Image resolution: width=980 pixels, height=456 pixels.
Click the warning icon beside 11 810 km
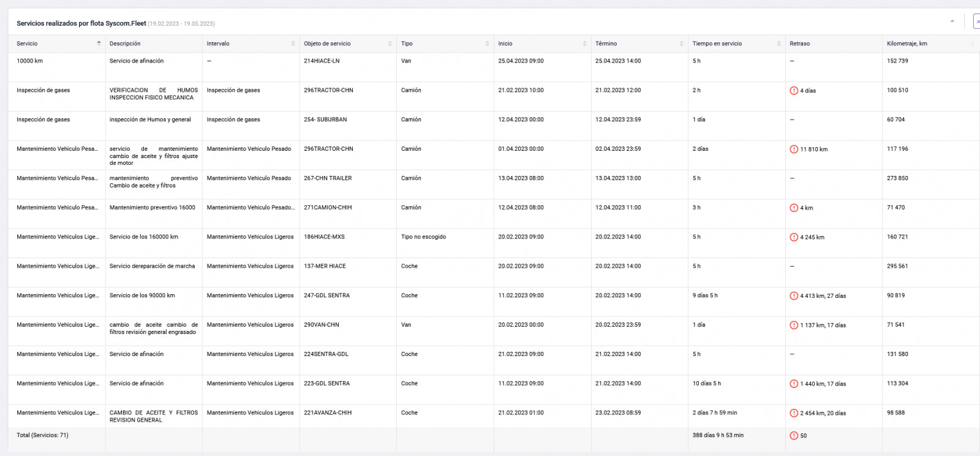pyautogui.click(x=794, y=150)
